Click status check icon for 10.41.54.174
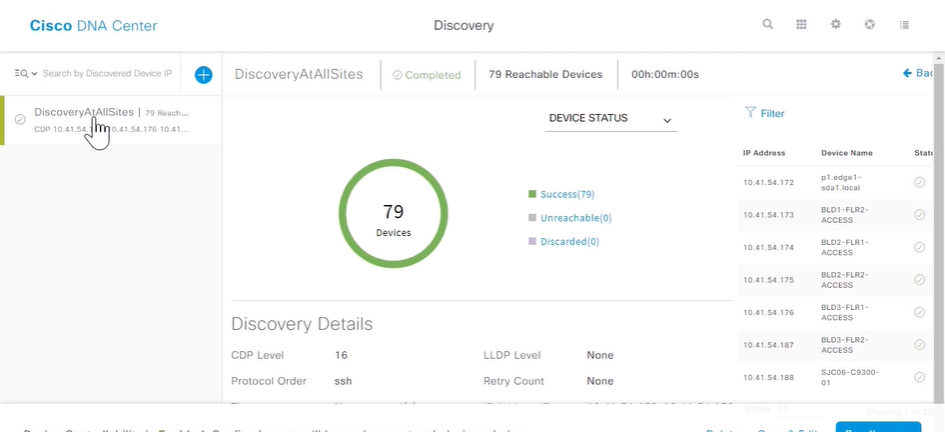This screenshot has width=945, height=432. click(919, 247)
